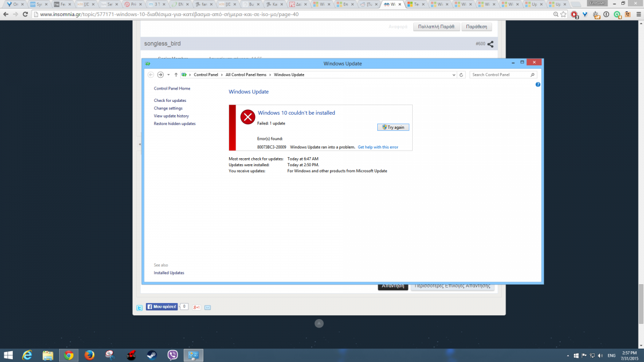Click Back arrow in Windows Update window
This screenshot has width=644, height=362.
[x=151, y=75]
